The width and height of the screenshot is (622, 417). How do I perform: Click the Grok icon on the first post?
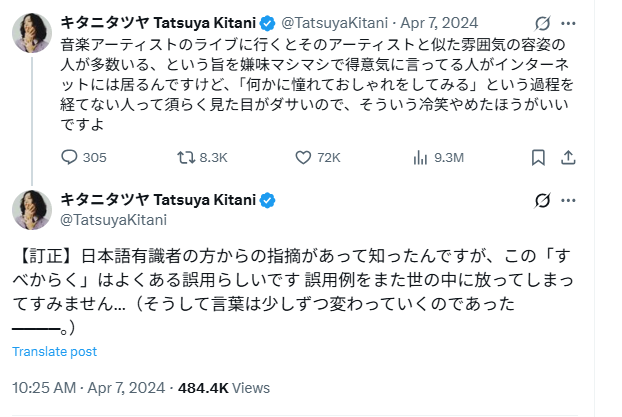[x=544, y=21]
